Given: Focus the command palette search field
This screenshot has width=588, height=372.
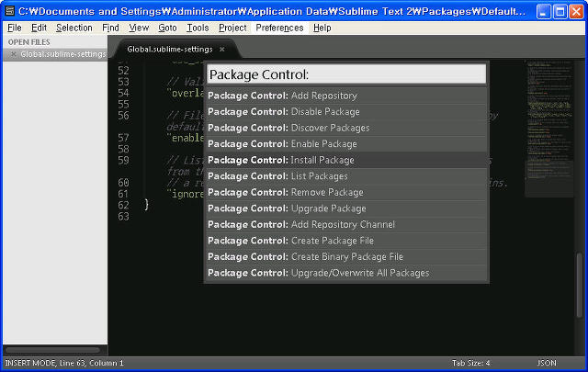Looking at the screenshot, I should point(345,73).
